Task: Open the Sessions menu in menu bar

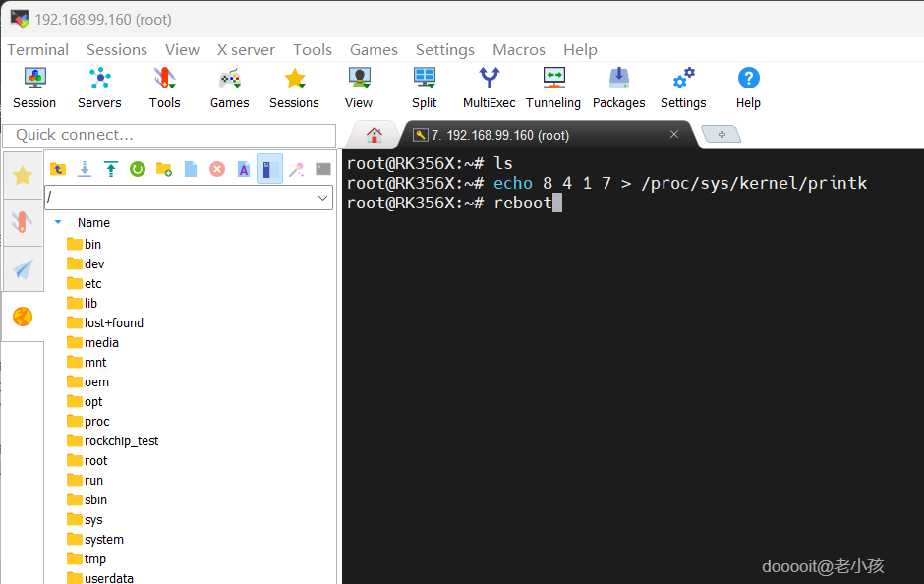Action: (117, 49)
